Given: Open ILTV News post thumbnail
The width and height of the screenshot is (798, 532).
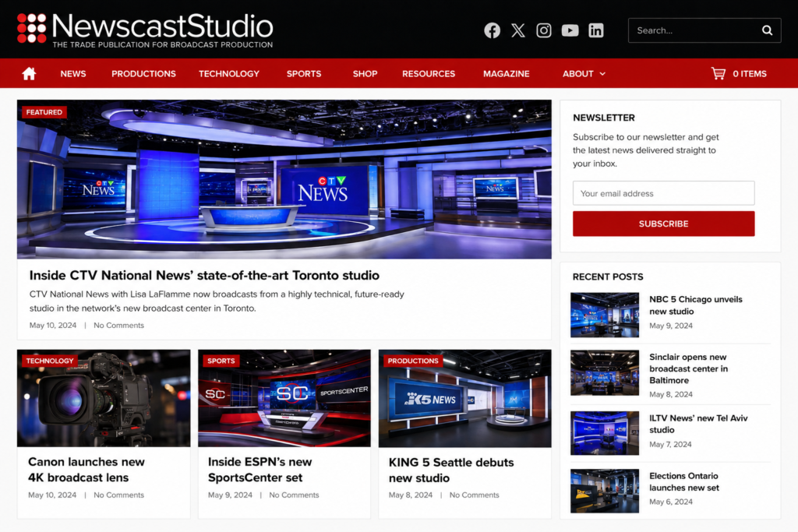Looking at the screenshot, I should [x=605, y=433].
